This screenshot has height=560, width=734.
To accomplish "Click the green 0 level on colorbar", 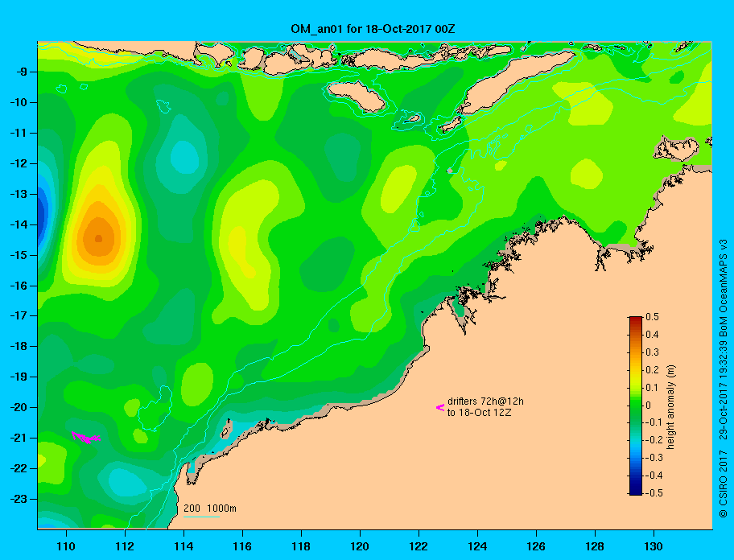I will pyautogui.click(x=636, y=406).
